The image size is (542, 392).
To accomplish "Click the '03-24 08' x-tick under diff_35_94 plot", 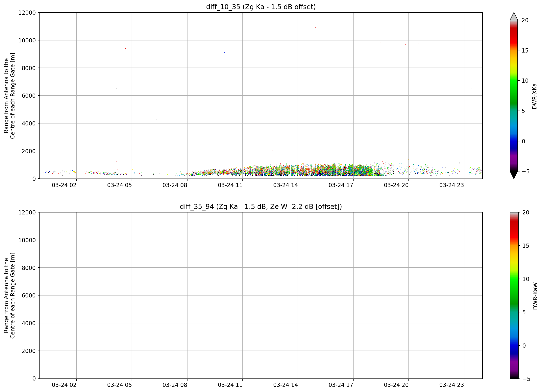I will 175,385.
